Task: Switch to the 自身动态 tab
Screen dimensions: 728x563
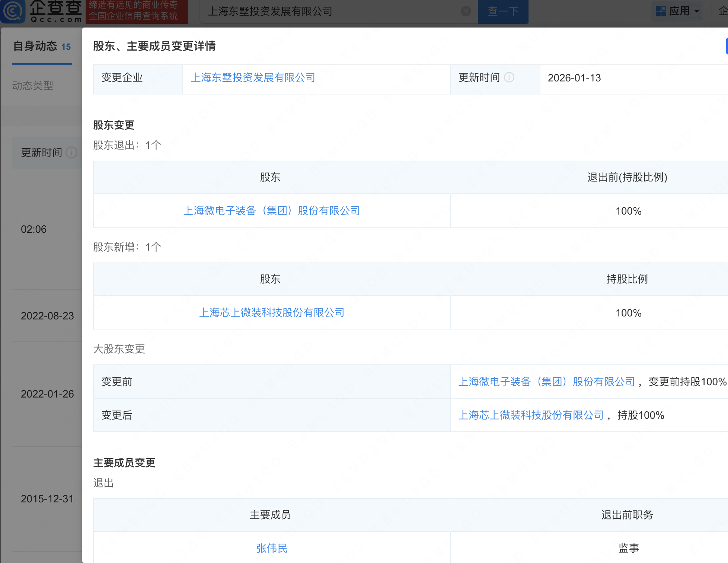Action: click(x=35, y=46)
